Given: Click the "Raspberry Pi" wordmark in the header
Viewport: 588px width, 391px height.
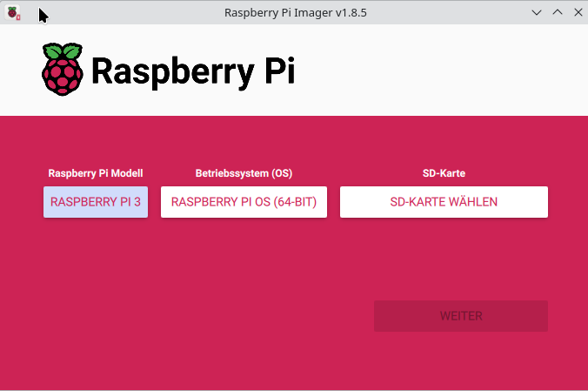Looking at the screenshot, I should (192, 71).
